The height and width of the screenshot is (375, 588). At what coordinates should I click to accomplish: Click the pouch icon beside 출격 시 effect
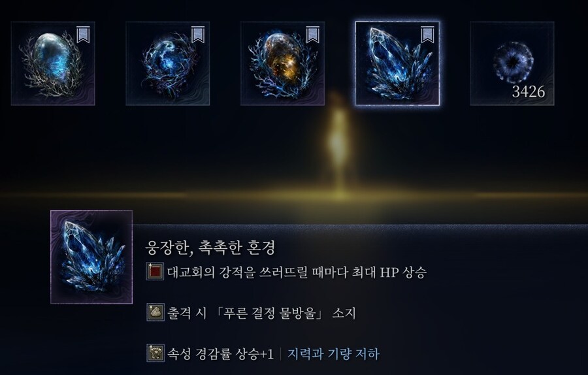tap(155, 312)
